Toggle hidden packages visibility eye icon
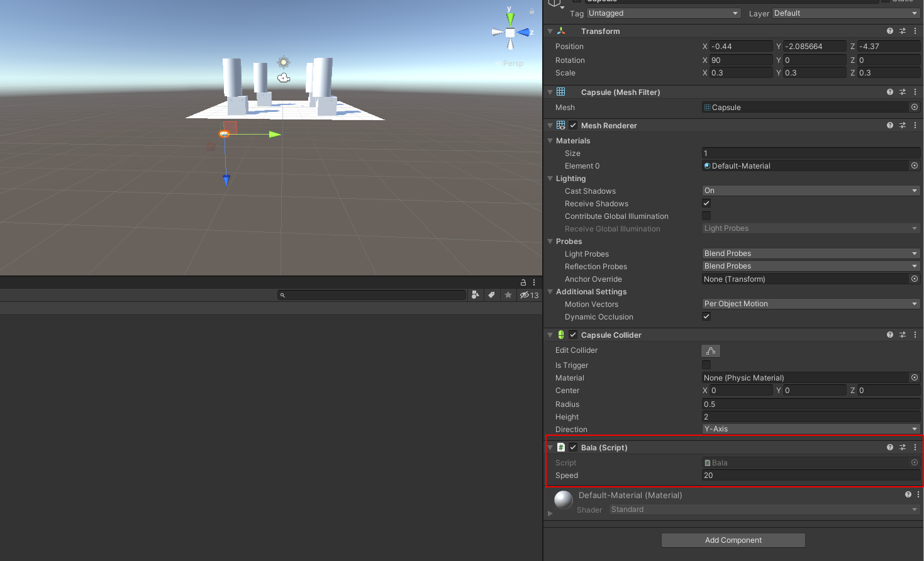 pyautogui.click(x=528, y=295)
